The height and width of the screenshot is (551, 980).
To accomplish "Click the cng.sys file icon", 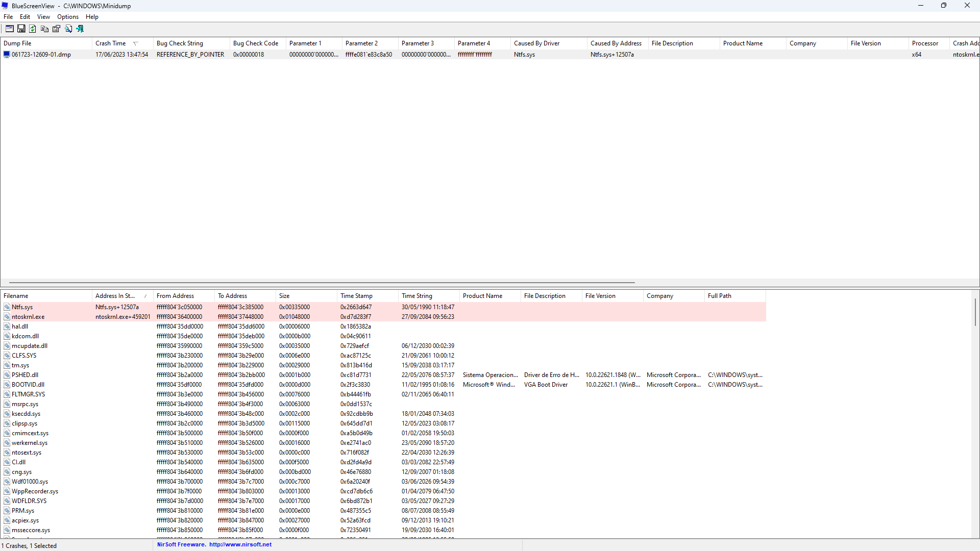I will click(7, 472).
